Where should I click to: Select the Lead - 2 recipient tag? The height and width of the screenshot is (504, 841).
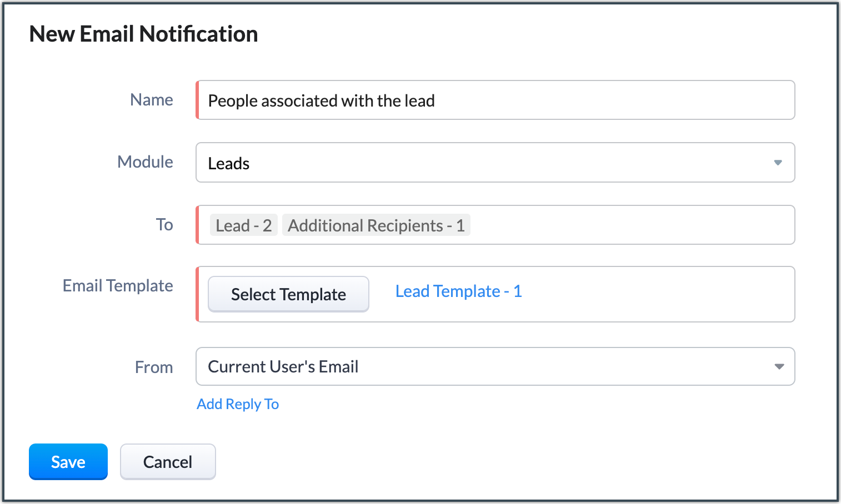click(x=243, y=225)
